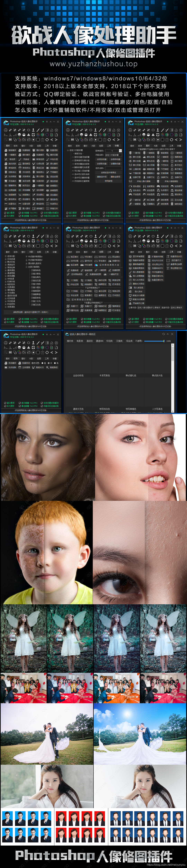Click histogram icon in toolbar beside 调色区

[x=6, y=347]
